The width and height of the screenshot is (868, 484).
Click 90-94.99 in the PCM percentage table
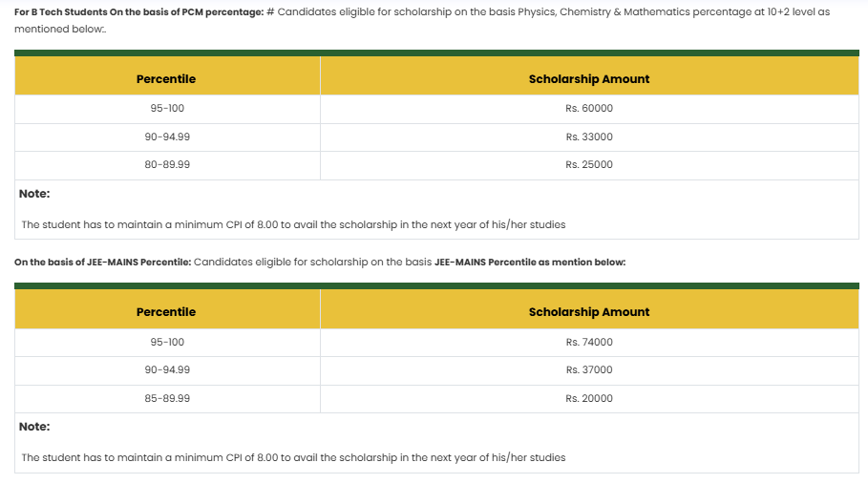(167, 137)
